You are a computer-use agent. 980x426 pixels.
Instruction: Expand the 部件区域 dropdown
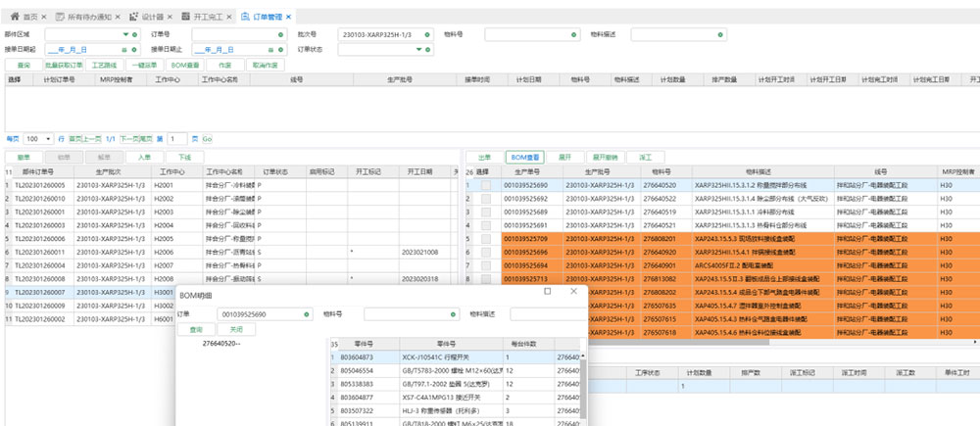click(x=125, y=34)
